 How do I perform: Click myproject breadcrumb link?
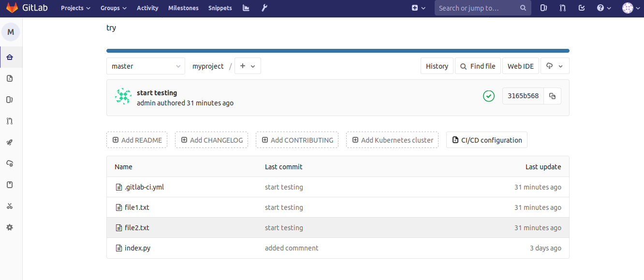(x=208, y=66)
